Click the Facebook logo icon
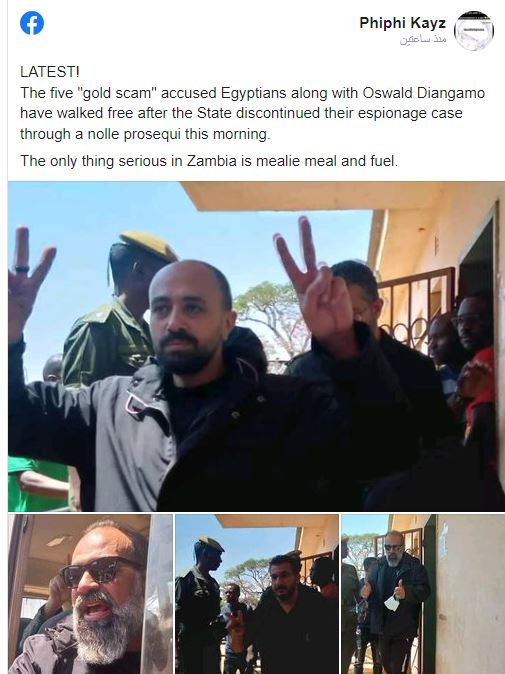 point(32,23)
